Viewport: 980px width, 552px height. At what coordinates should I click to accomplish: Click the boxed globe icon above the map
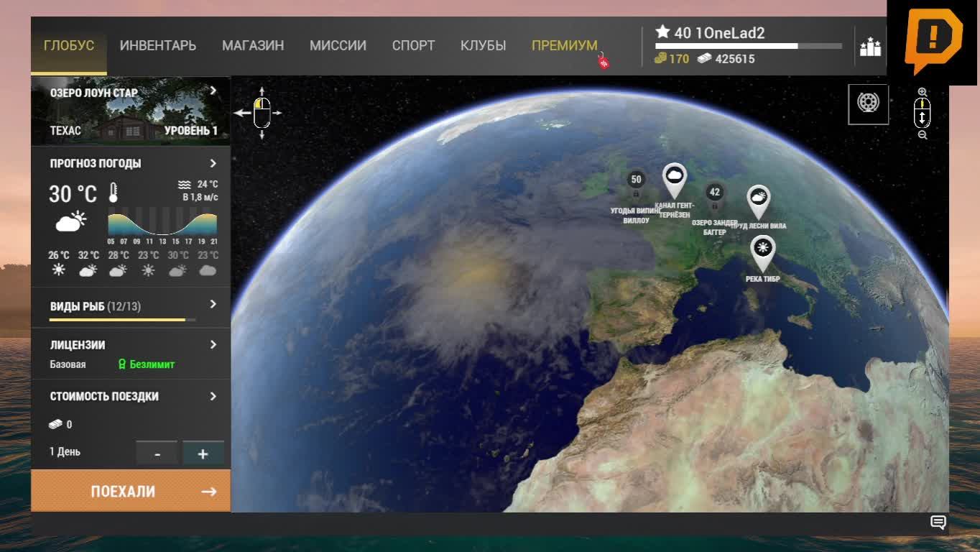coord(869,104)
